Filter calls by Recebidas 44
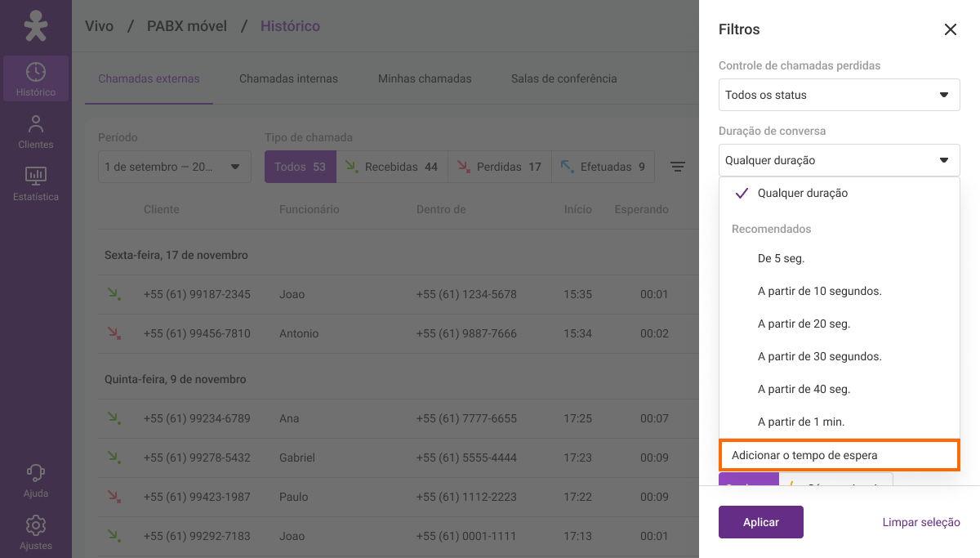The height and width of the screenshot is (558, 980). [391, 167]
